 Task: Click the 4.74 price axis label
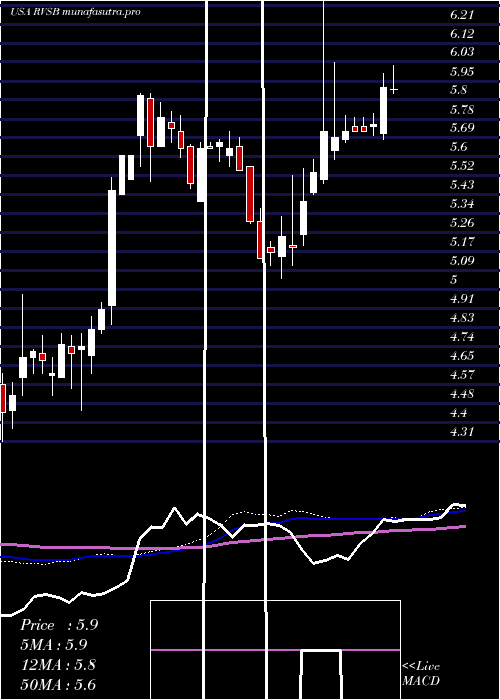[462, 337]
